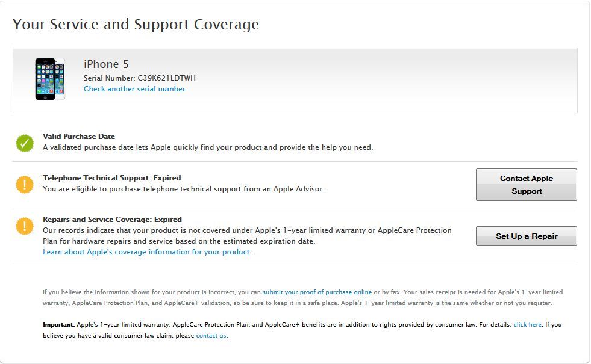Open the click here consumer law link
This screenshot has height=364, width=591.
pyautogui.click(x=527, y=324)
